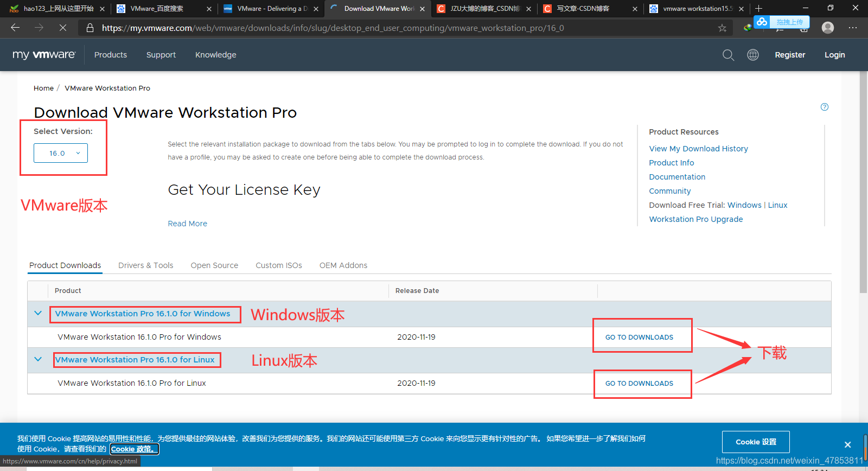The image size is (868, 471).
Task: Click Read More under License Key
Action: 187,224
